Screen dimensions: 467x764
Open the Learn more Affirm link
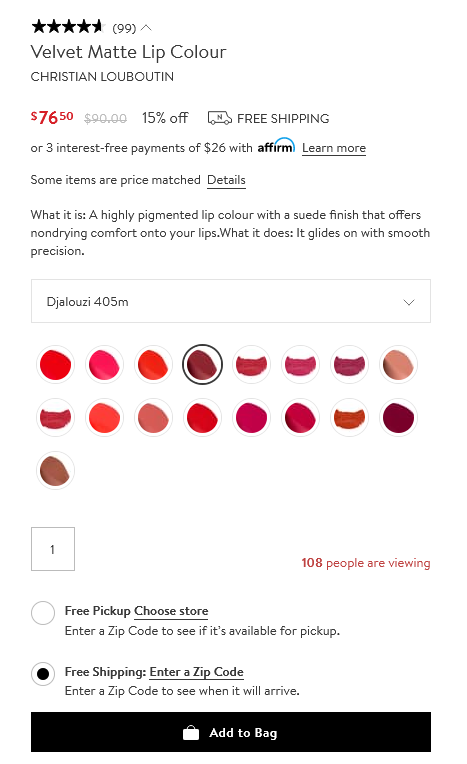(x=334, y=148)
